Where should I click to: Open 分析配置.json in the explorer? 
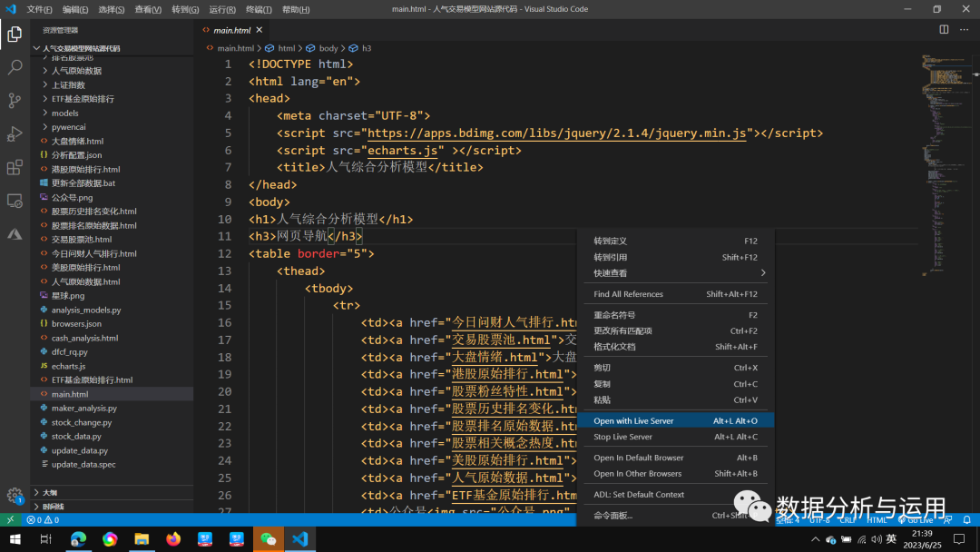tap(76, 155)
